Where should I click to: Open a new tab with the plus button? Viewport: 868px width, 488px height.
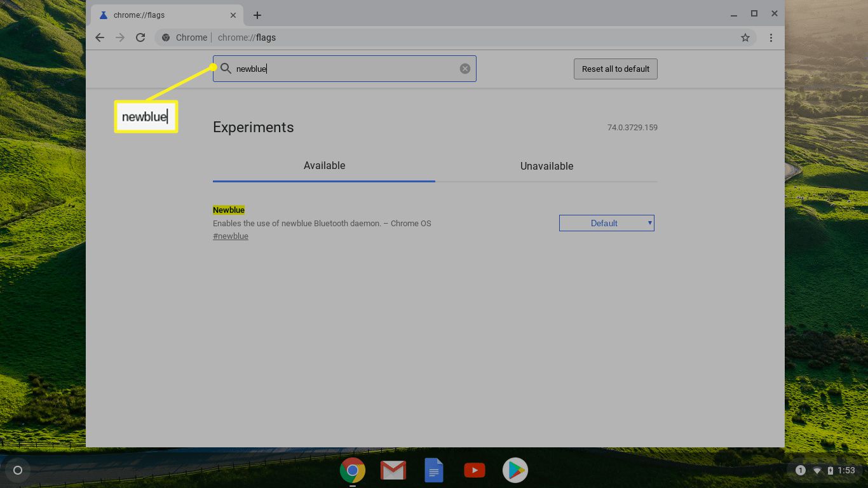(257, 15)
